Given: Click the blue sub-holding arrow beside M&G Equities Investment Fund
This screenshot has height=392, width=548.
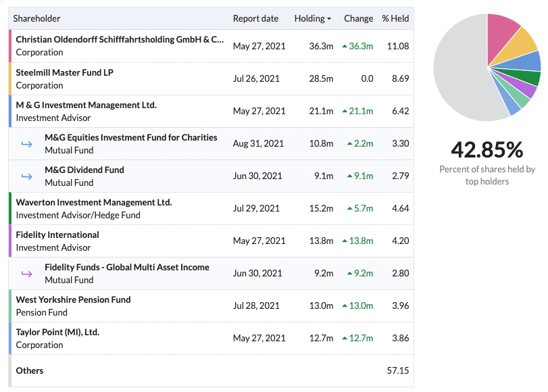Looking at the screenshot, I should (x=27, y=144).
